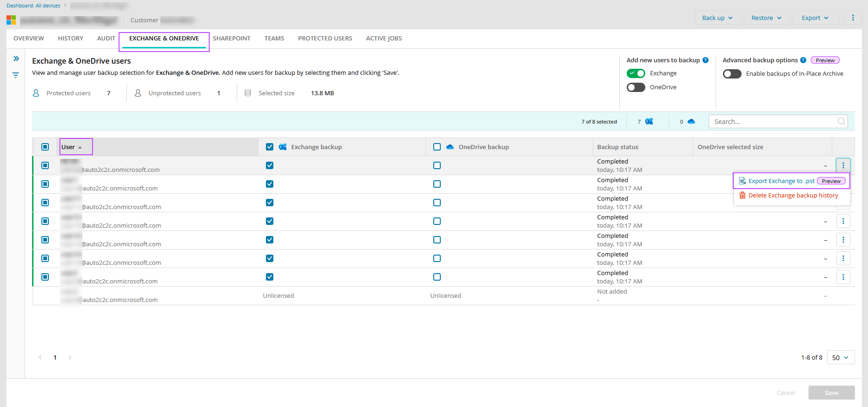Expand the sidebar with double chevron icon
The image size is (868, 407).
coord(16,59)
